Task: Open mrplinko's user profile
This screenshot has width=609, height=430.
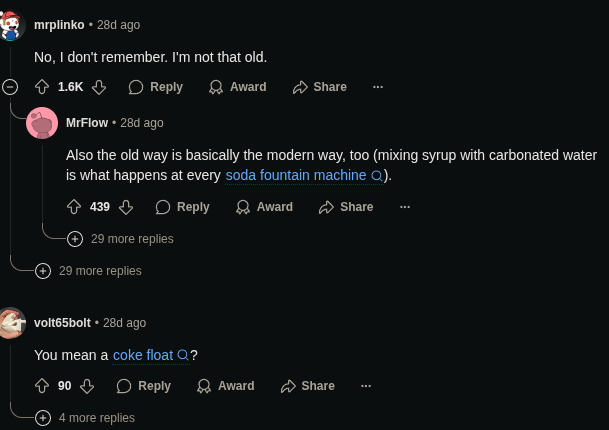Action: click(x=60, y=24)
